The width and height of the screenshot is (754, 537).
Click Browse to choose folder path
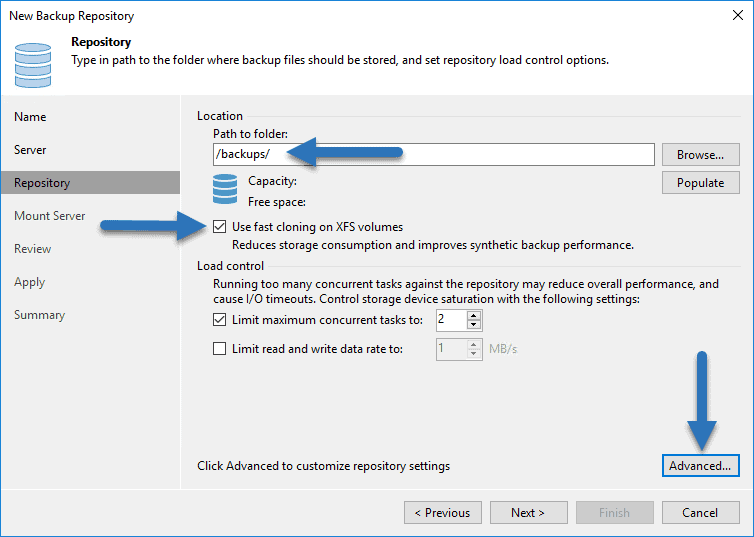point(700,155)
